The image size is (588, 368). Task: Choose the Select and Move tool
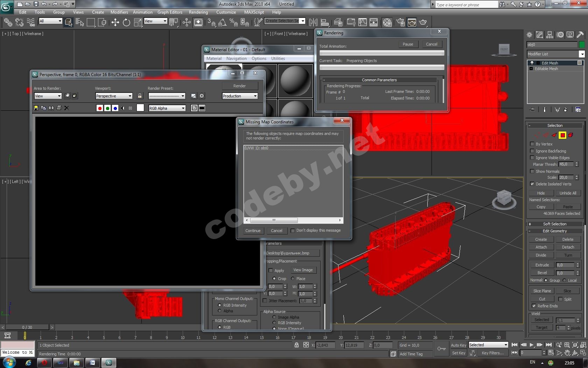(115, 22)
